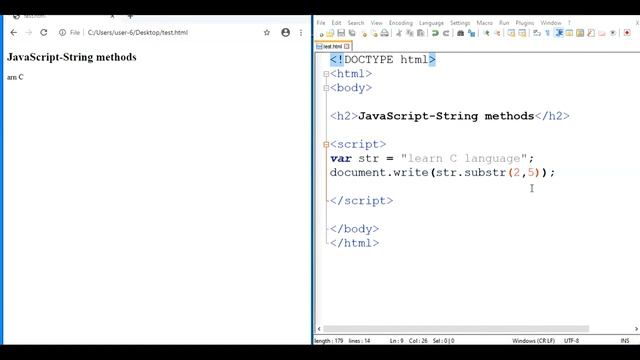Click the Record Macro red icon

pos(627,33)
